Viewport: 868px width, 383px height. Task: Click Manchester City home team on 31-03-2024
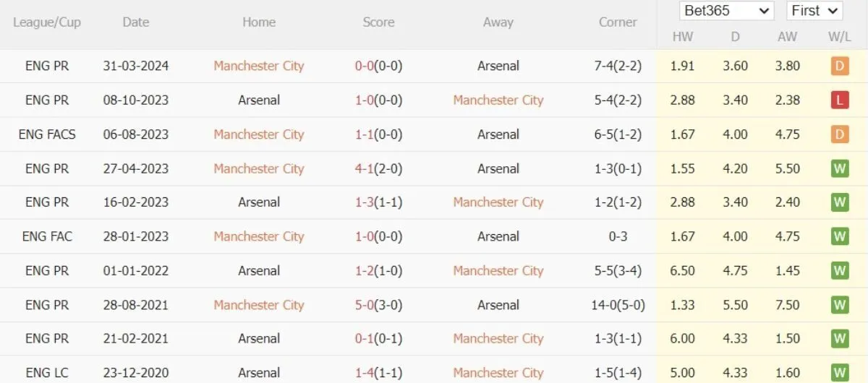point(259,66)
